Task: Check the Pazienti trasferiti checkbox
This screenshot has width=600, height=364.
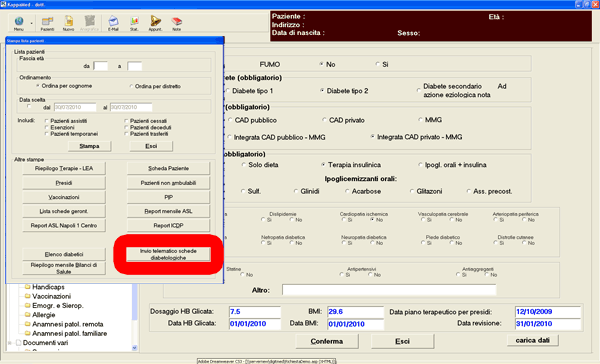Action: pyautogui.click(x=126, y=134)
